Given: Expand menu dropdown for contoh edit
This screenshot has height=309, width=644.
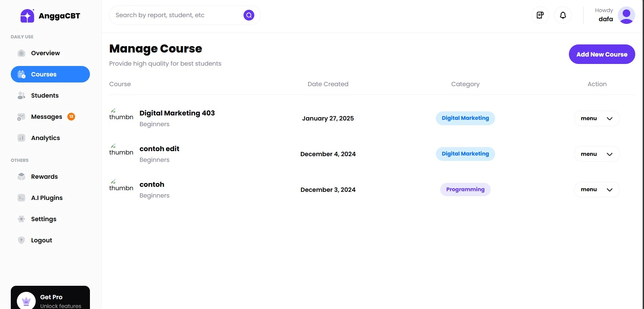Looking at the screenshot, I should (597, 154).
